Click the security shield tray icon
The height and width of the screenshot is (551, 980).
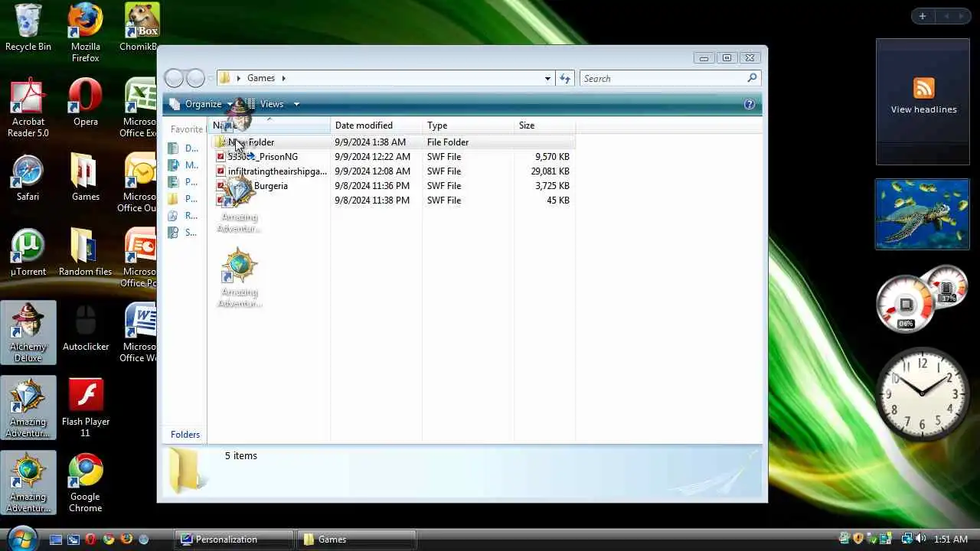pyautogui.click(x=858, y=539)
